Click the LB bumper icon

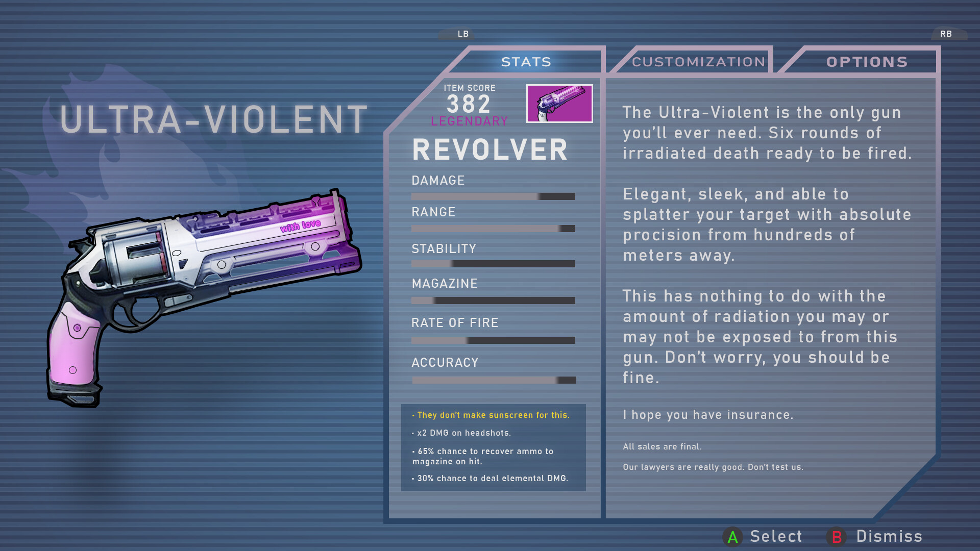point(462,34)
